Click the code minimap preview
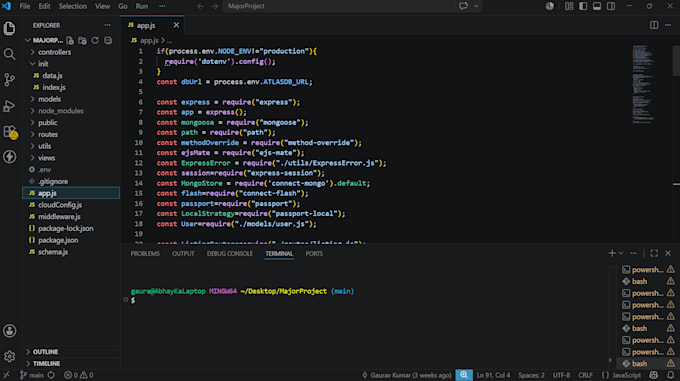The image size is (680, 381). [x=643, y=84]
